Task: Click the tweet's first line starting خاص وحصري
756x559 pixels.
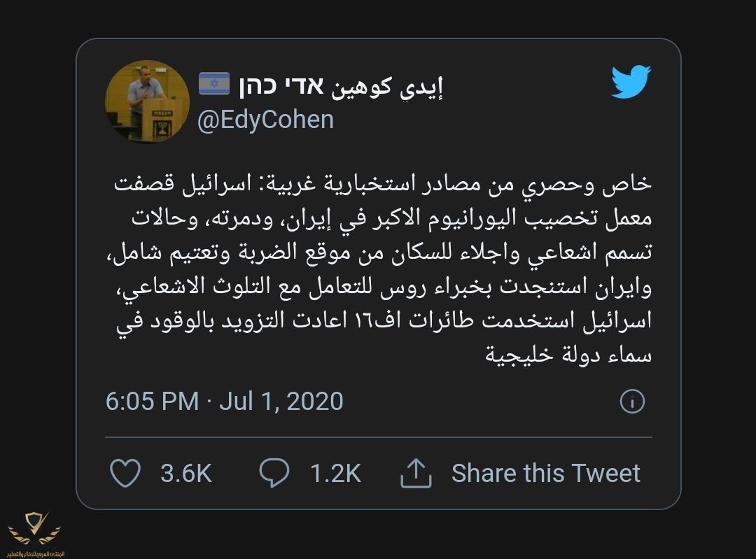Action: [382, 184]
